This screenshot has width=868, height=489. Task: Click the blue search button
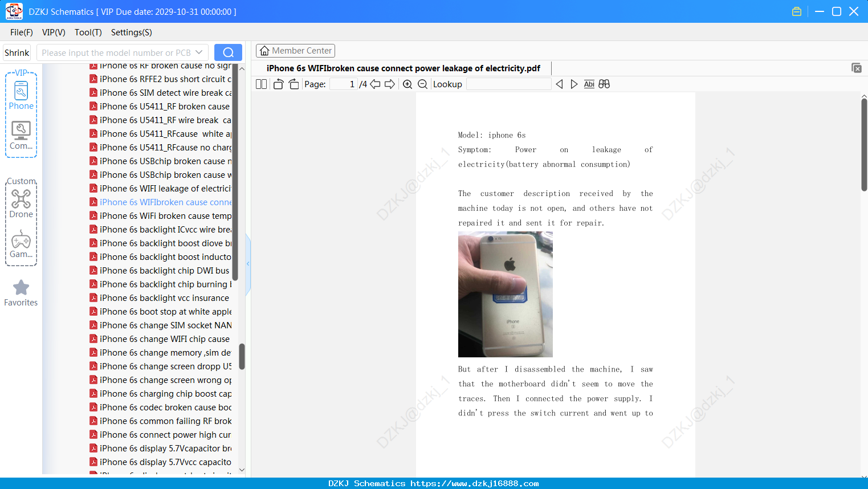tap(228, 52)
